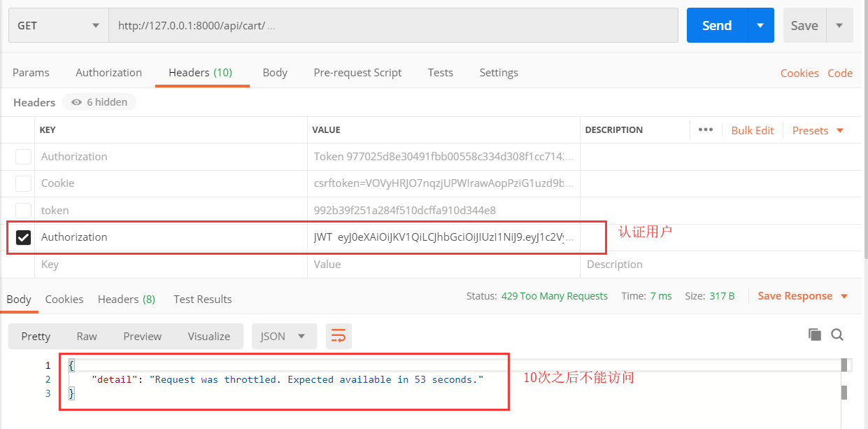
Task: Enable the token header checkbox
Action: (x=23, y=210)
